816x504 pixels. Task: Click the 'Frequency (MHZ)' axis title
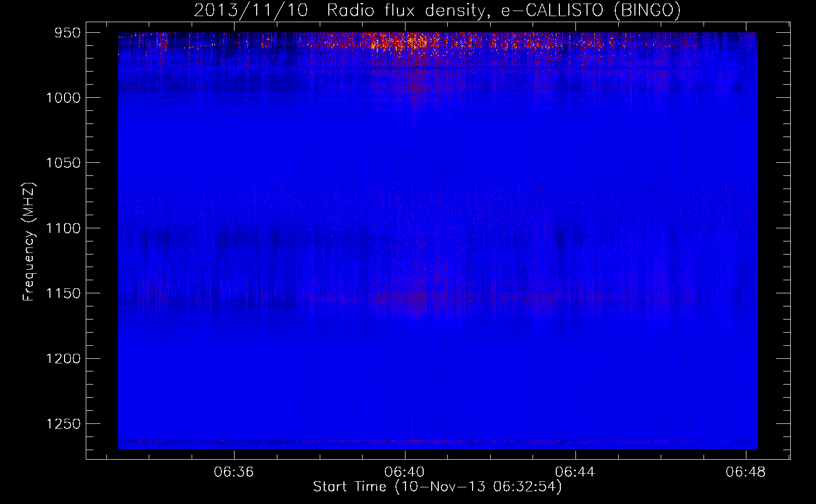29,242
